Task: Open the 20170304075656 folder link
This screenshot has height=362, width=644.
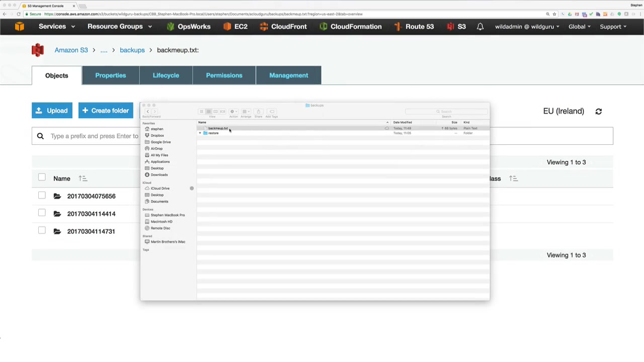Action: pyautogui.click(x=91, y=196)
